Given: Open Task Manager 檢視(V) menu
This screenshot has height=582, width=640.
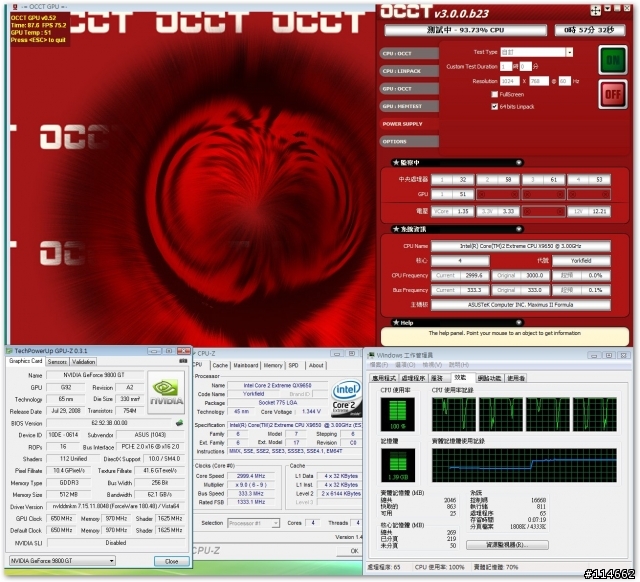Looking at the screenshot, I should pyautogui.click(x=432, y=364).
